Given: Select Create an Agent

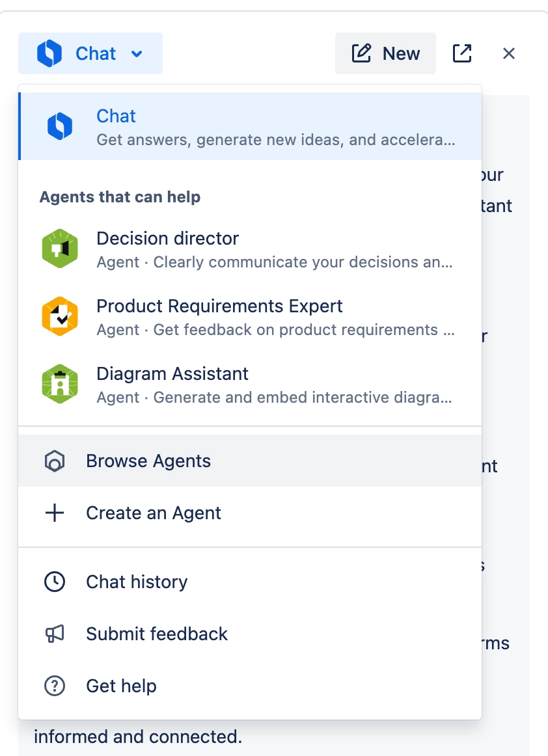Looking at the screenshot, I should 250,513.
